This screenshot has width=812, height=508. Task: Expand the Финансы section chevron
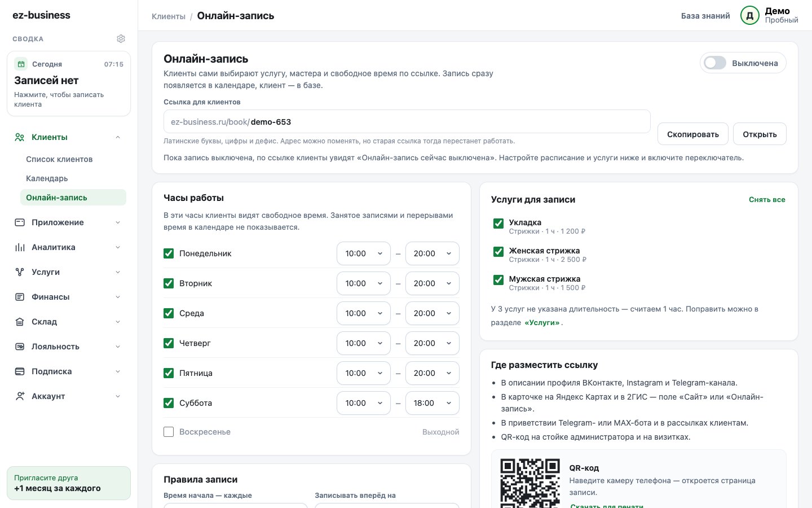tap(118, 297)
